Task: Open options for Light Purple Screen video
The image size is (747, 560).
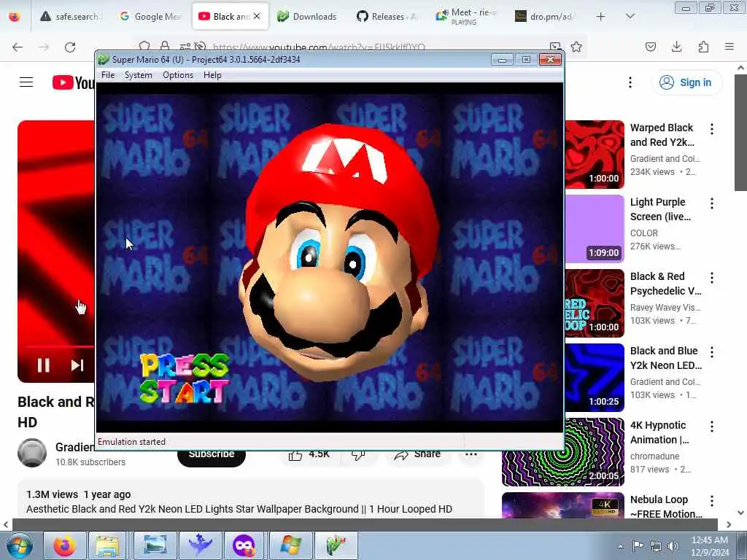Action: [712, 203]
